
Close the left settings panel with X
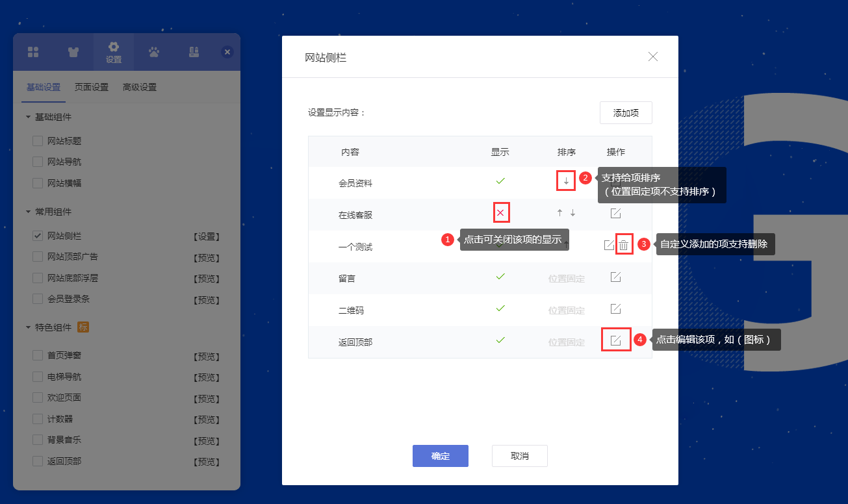click(227, 52)
